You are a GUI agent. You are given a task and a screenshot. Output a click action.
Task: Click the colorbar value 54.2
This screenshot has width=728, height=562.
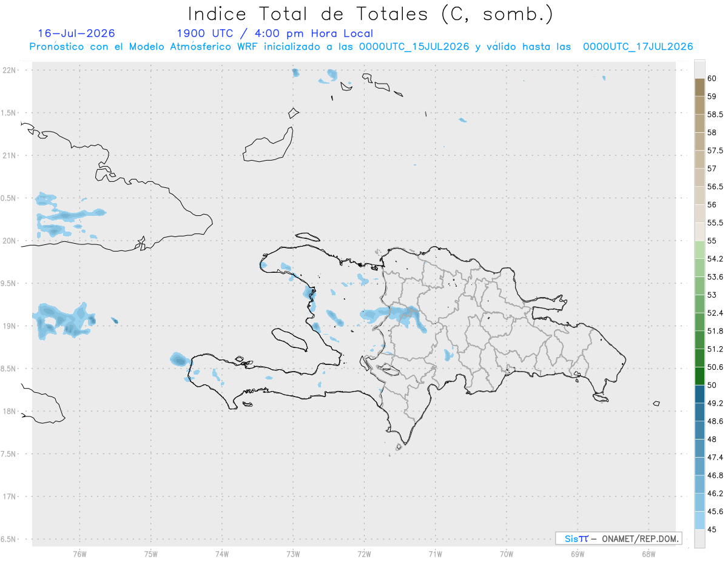(x=715, y=259)
